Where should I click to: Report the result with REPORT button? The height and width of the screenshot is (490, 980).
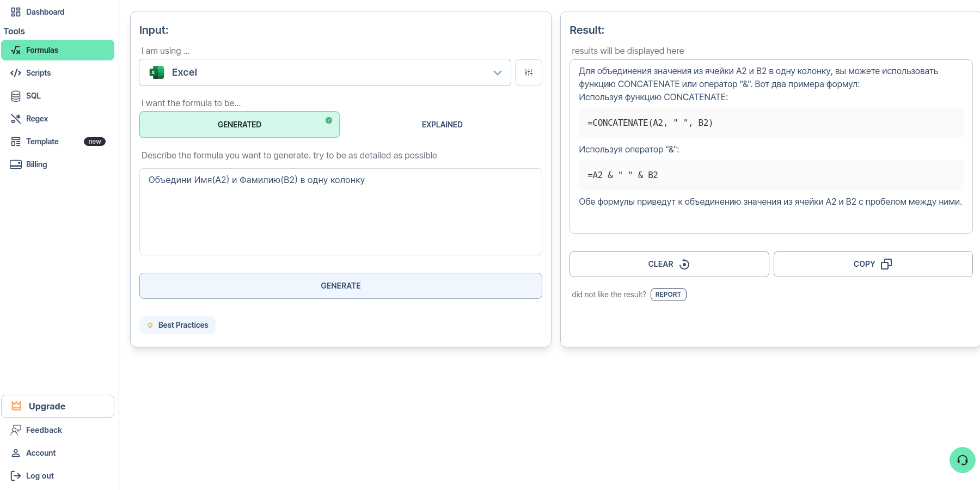[x=668, y=295]
